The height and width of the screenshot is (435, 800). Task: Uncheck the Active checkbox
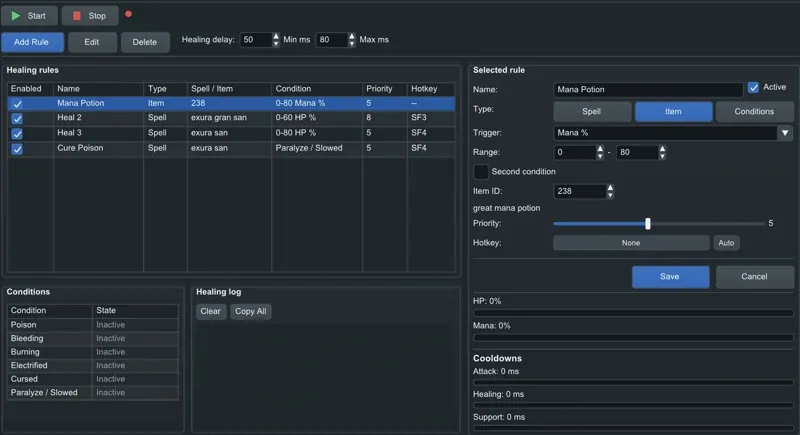[753, 87]
